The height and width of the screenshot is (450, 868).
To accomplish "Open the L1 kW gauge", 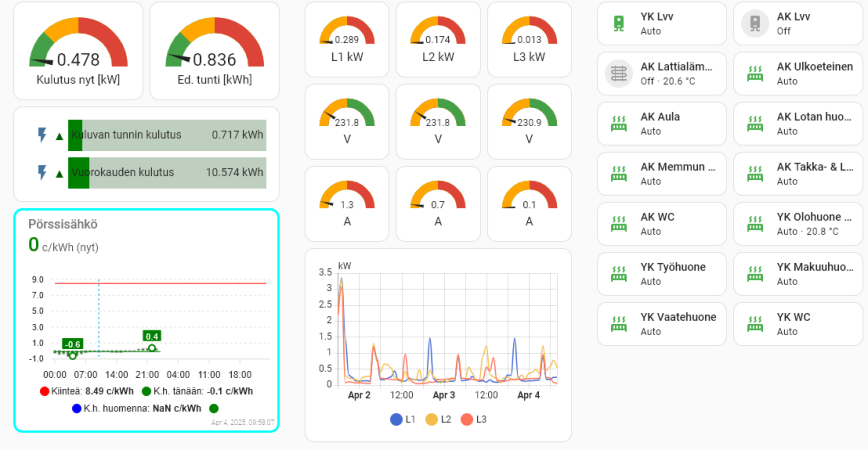I will pyautogui.click(x=347, y=39).
